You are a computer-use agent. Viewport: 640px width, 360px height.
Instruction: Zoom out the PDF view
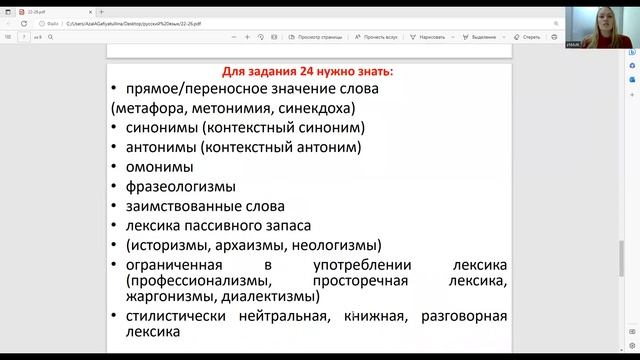click(234, 37)
